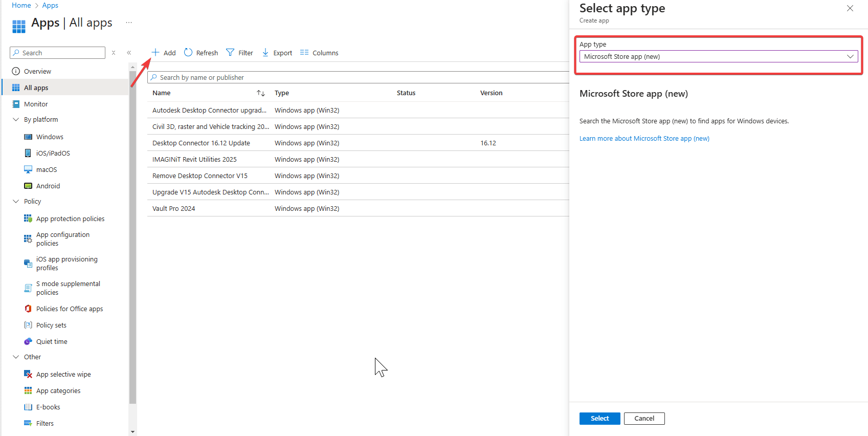Click the iOS app provisioning profiles icon
This screenshot has height=436, width=868.
click(x=28, y=264)
